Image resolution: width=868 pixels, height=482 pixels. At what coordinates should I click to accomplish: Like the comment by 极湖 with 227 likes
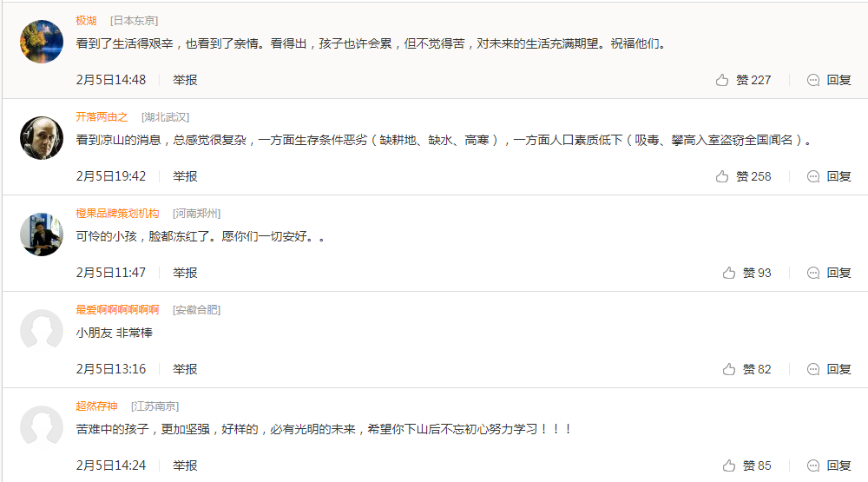click(x=743, y=80)
